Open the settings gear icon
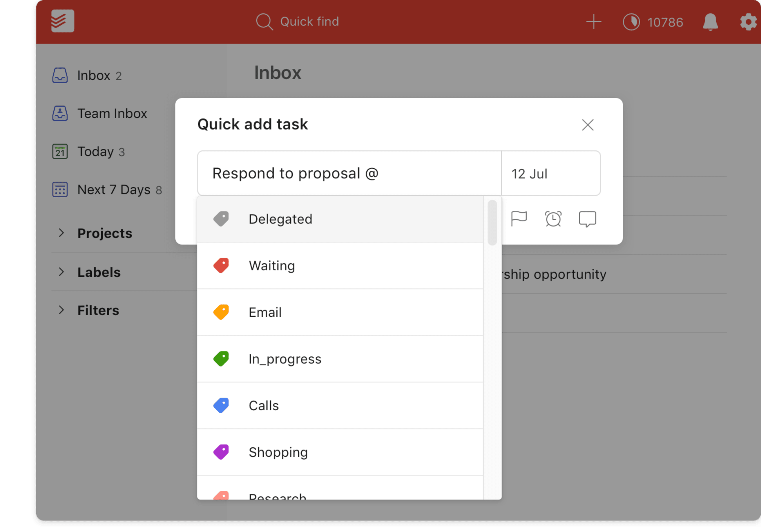 click(x=749, y=22)
